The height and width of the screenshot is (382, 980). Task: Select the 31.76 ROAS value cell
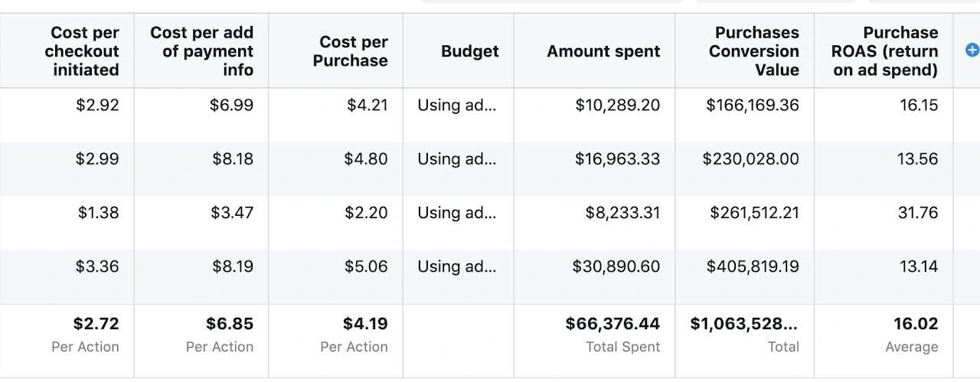(x=884, y=223)
